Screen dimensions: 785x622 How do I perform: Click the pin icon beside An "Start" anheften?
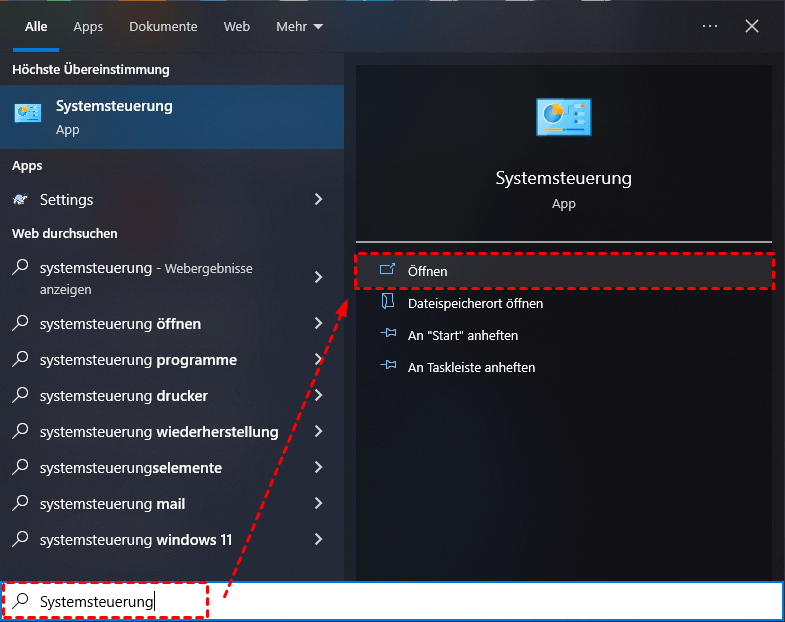tap(388, 335)
